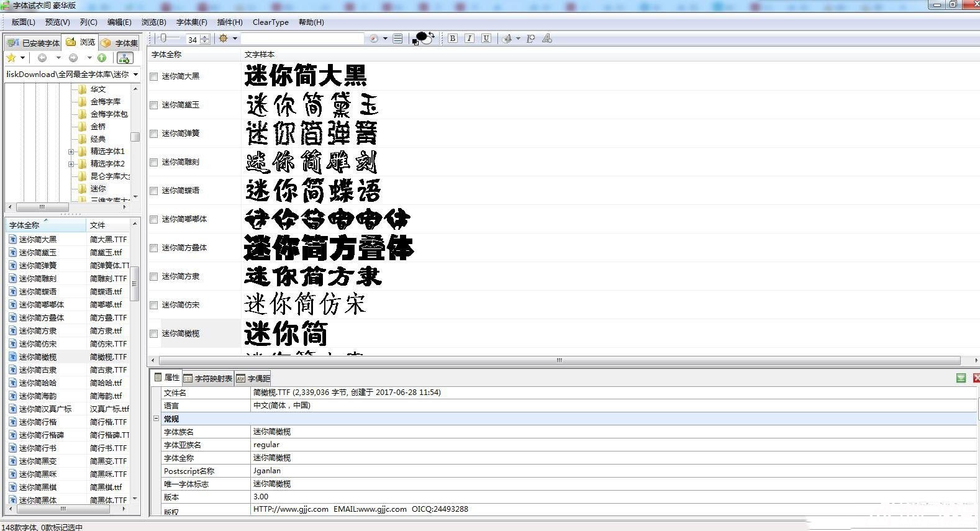980x531 pixels.
Task: Click the 文字样本 column header
Action: [x=260, y=55]
